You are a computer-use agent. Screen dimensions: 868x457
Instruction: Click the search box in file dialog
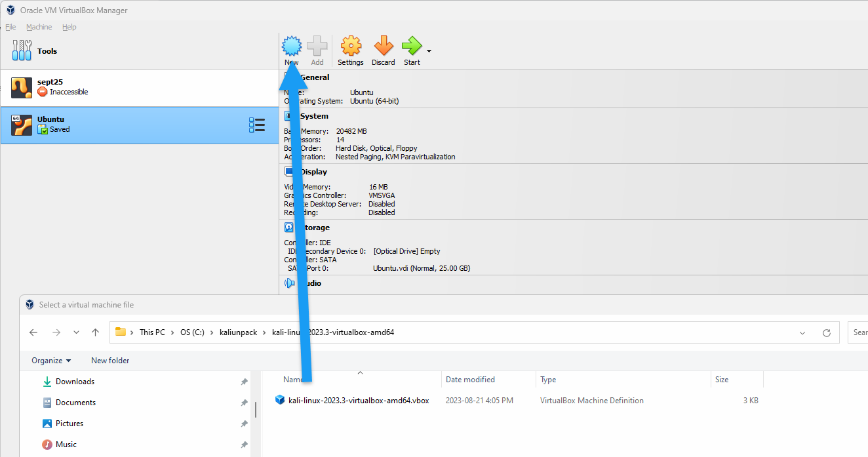click(x=858, y=332)
